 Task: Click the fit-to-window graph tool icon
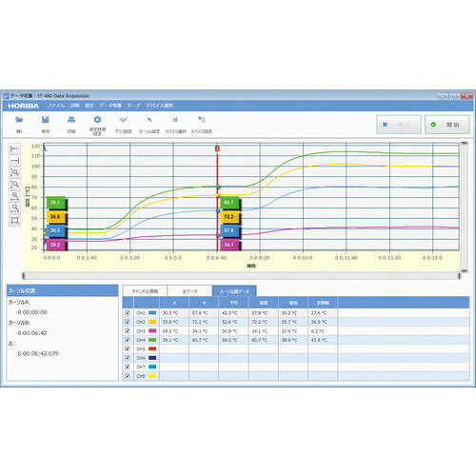(x=15, y=220)
